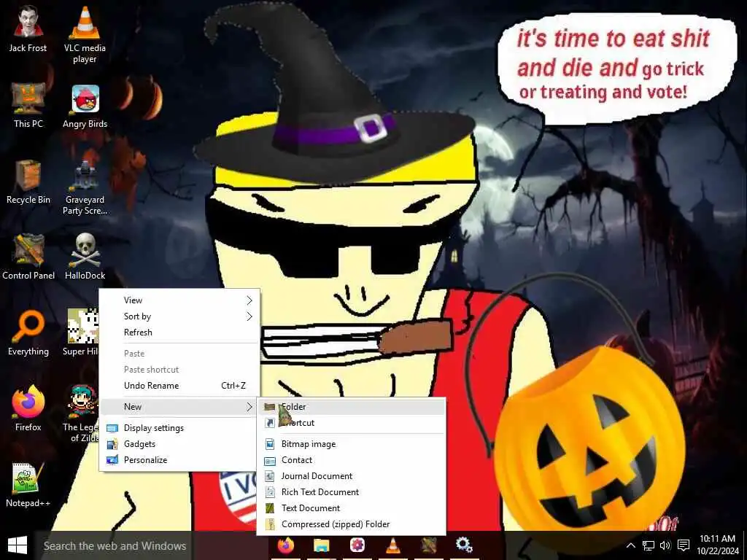The image size is (747, 560).
Task: Create a new Contact
Action: click(352, 460)
